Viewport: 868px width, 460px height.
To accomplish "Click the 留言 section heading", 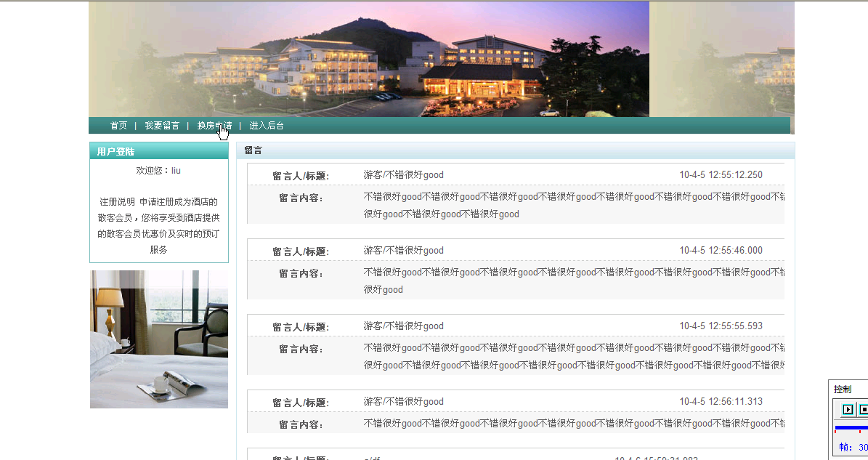I will pos(253,150).
